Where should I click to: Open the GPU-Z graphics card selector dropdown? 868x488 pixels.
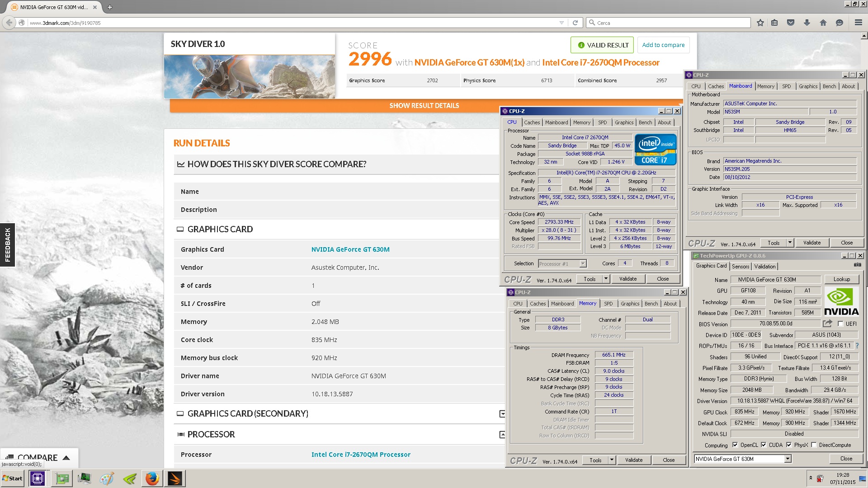click(x=788, y=459)
